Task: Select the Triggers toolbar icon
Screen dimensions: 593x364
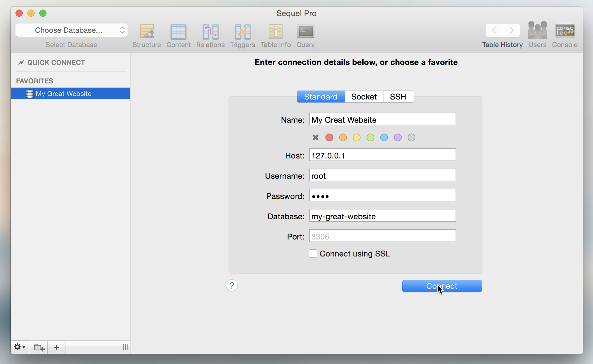Action: [242, 35]
